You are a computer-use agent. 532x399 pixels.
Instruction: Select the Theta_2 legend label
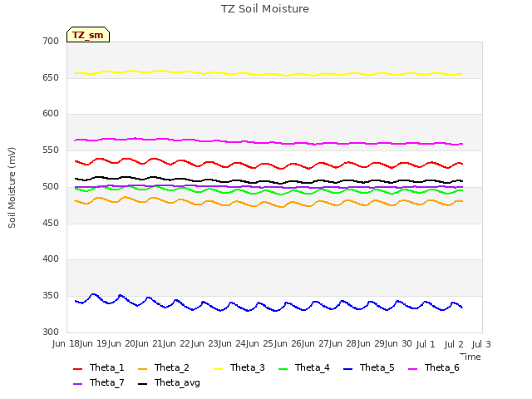point(172,367)
